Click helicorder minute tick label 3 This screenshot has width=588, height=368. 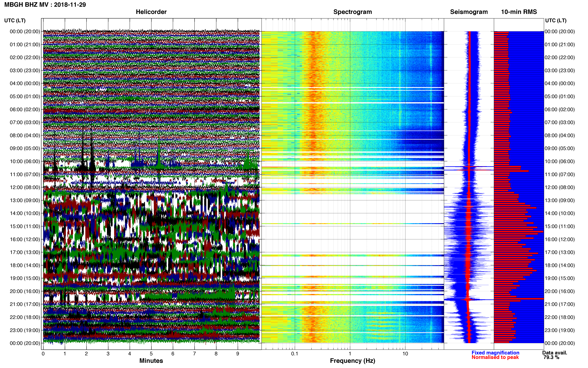tap(108, 354)
